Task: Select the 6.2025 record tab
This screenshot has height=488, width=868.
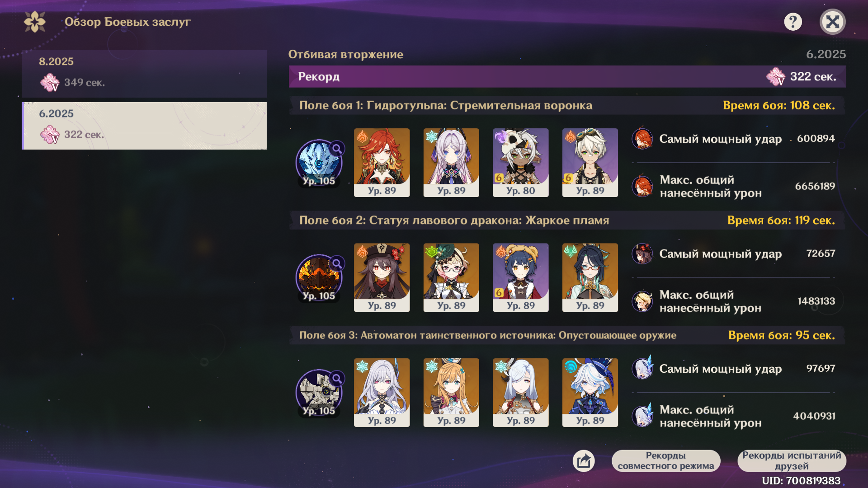Action: [144, 126]
